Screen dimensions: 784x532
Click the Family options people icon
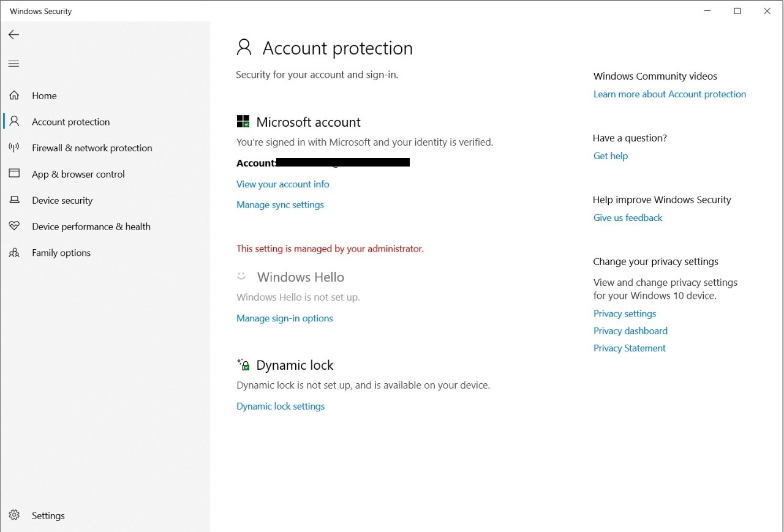tap(14, 253)
